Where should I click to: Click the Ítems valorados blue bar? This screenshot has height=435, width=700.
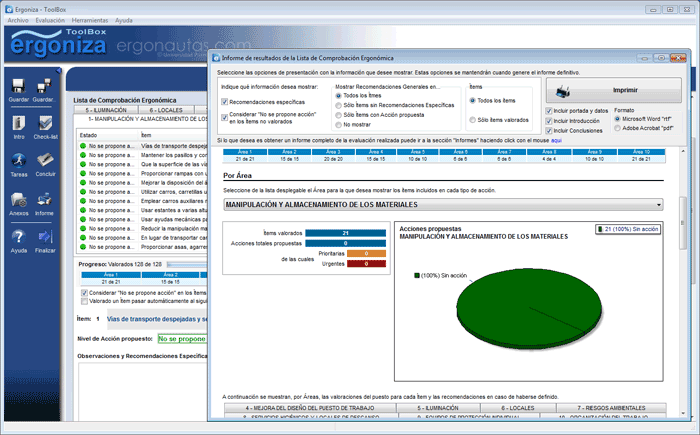[346, 233]
